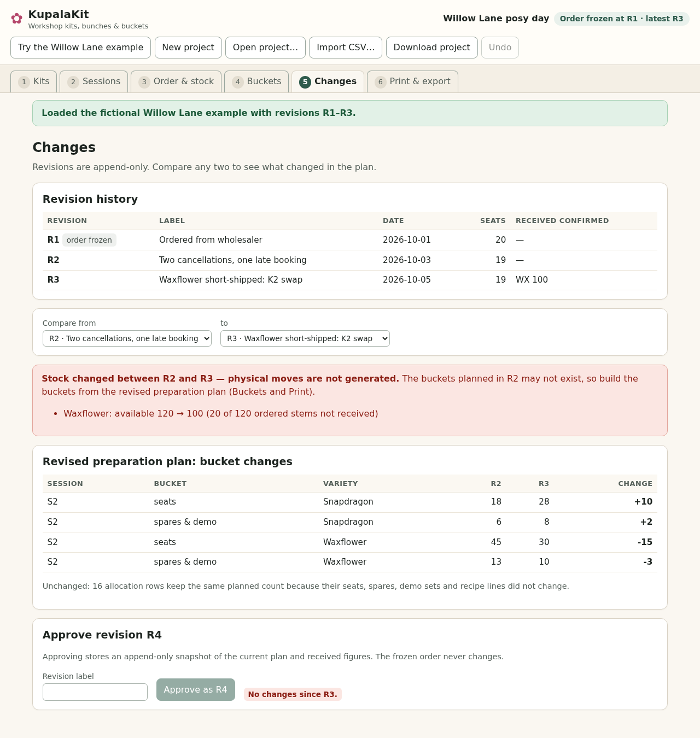Select 'Two cancellations, one late booking' in history table
Screen dimensions: 700x738
point(233,260)
